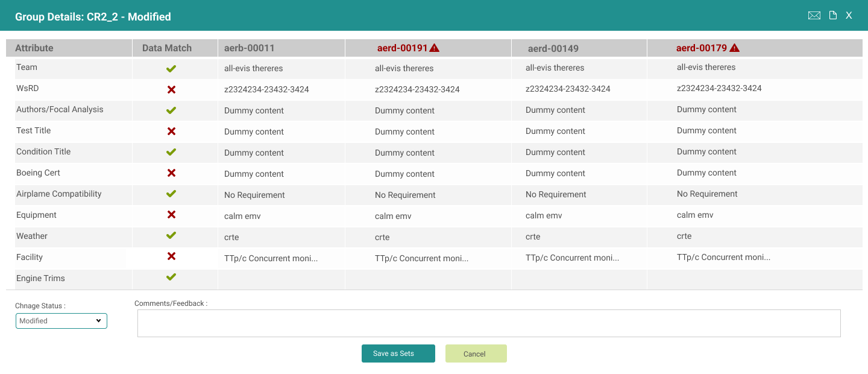The height and width of the screenshot is (374, 868).
Task: Click the Attribute column header
Action: (34, 48)
